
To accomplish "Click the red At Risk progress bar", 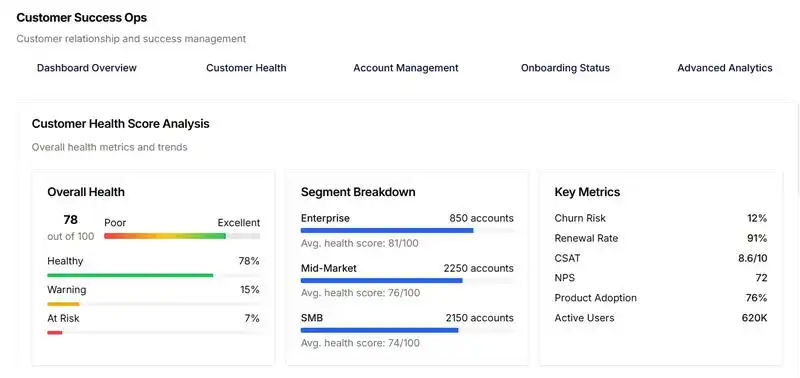I will [x=154, y=333].
